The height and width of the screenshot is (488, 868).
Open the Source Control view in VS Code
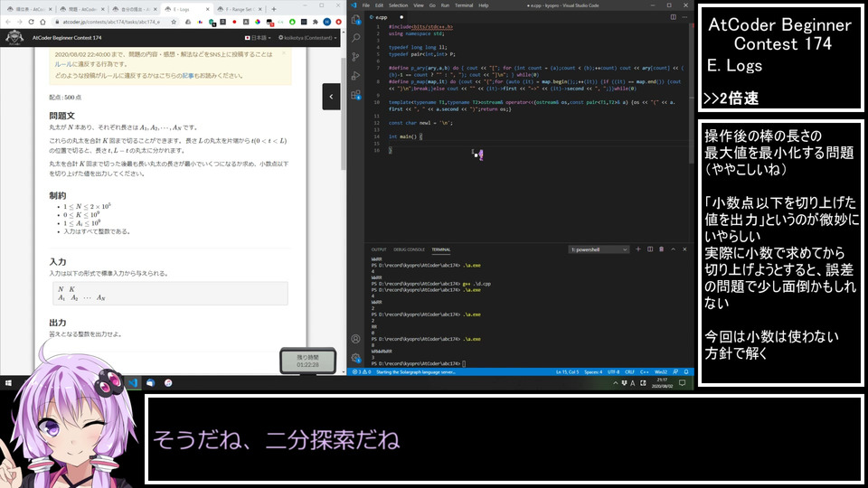click(356, 57)
